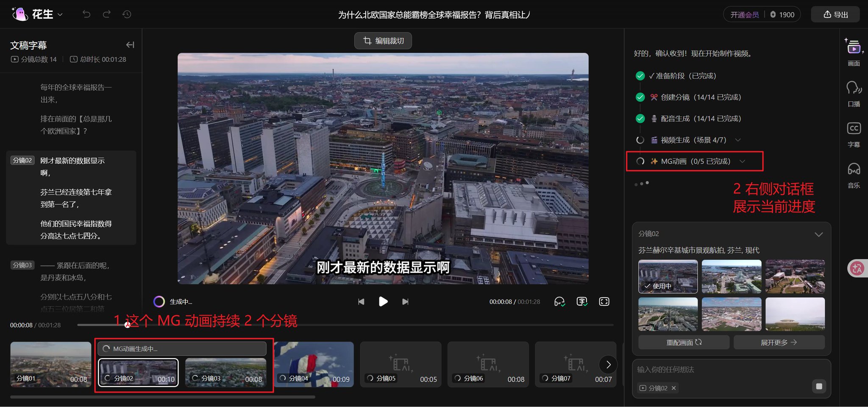
Task: Open the 字幕 sidebar tab
Action: pyautogui.click(x=854, y=134)
